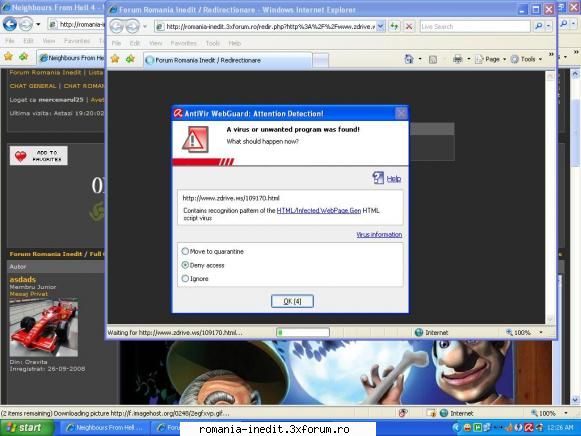Viewport: 581px width, 436px height.
Task: Click the Print icon in command bar
Action: (458, 59)
